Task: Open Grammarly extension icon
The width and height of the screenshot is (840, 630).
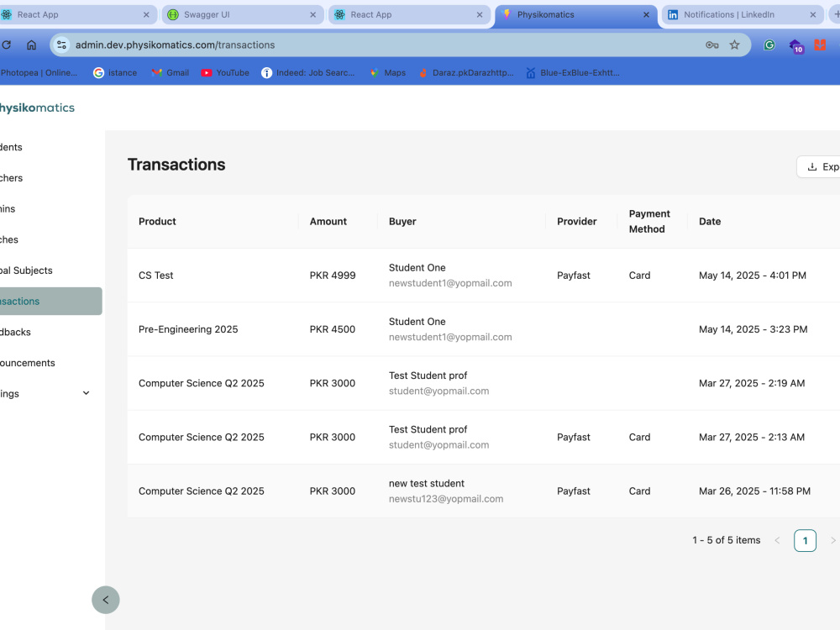Action: [x=769, y=45]
